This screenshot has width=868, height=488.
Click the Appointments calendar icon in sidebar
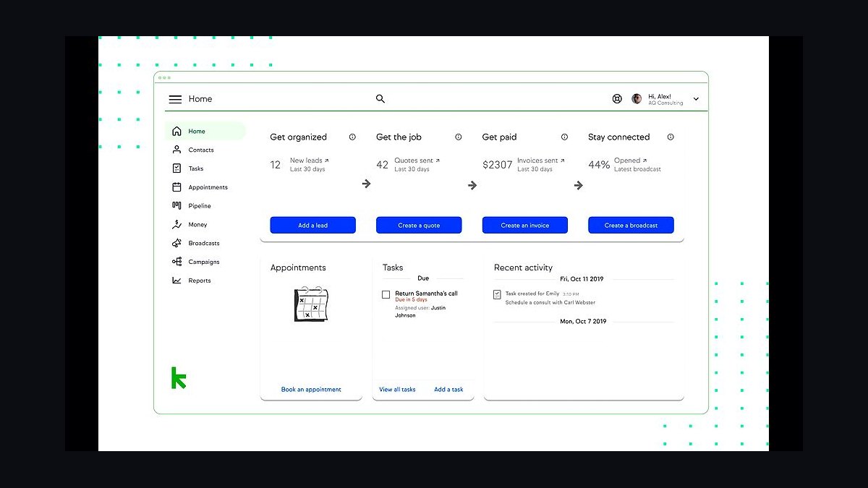click(176, 187)
